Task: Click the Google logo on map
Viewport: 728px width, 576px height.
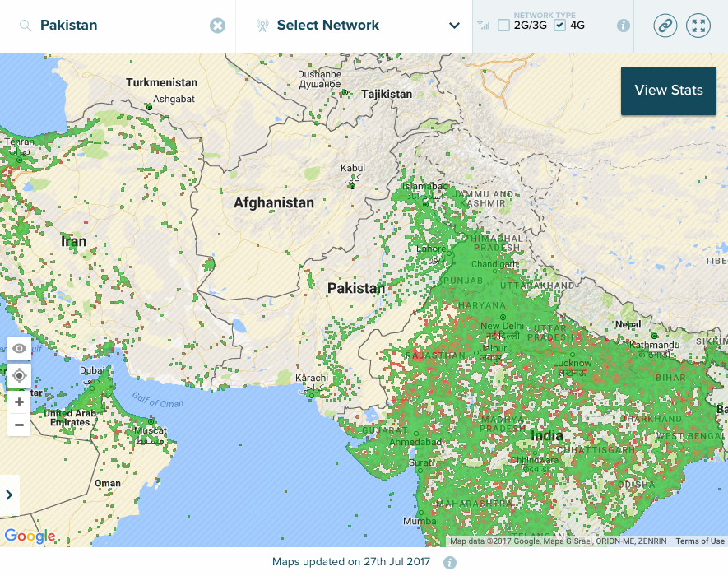Action: pyautogui.click(x=30, y=537)
